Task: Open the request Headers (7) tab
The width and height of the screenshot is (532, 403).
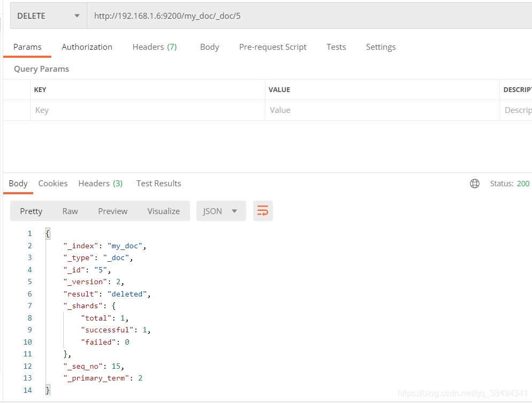Action: (x=154, y=47)
